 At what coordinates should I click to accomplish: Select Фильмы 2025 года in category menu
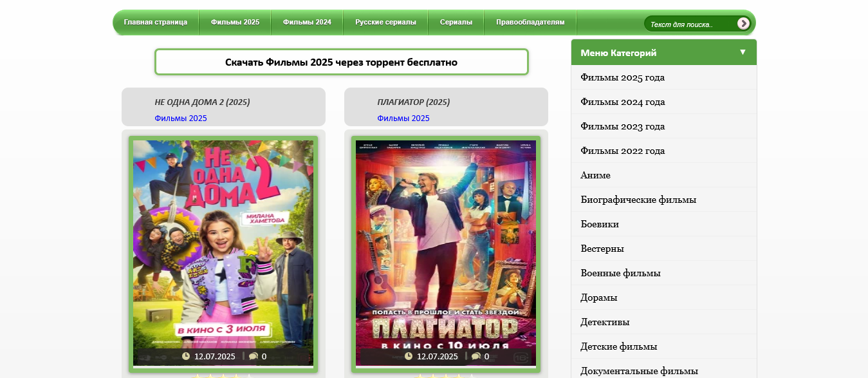pos(664,77)
